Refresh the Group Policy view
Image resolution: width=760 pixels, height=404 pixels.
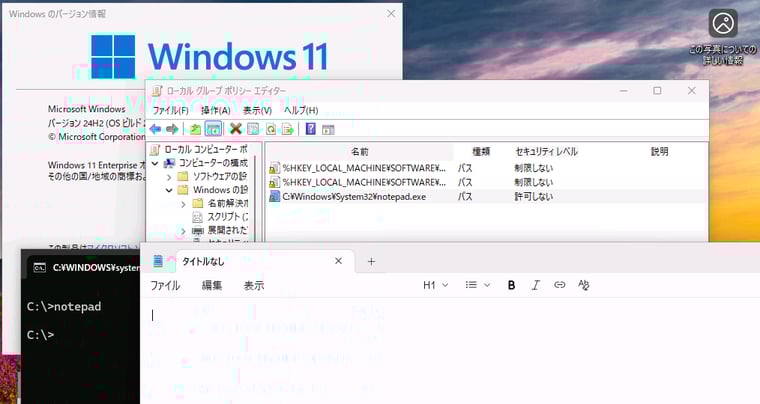(270, 129)
